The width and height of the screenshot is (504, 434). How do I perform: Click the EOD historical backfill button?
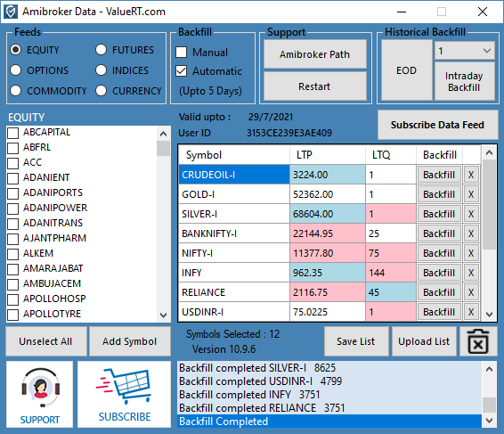(407, 70)
